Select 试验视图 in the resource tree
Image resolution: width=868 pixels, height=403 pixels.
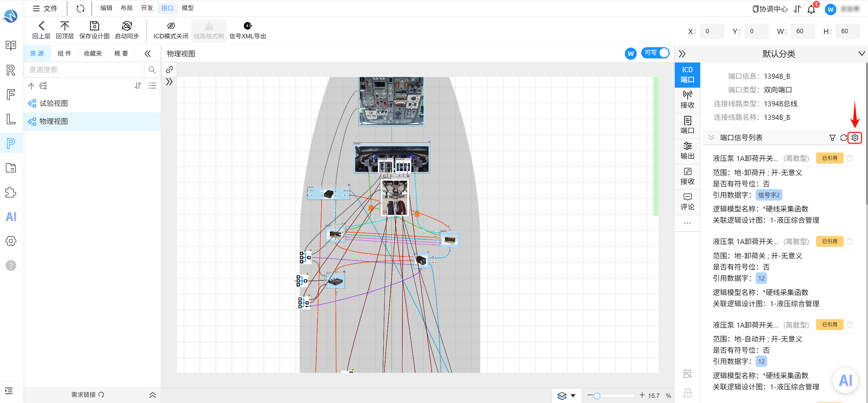coord(92,103)
